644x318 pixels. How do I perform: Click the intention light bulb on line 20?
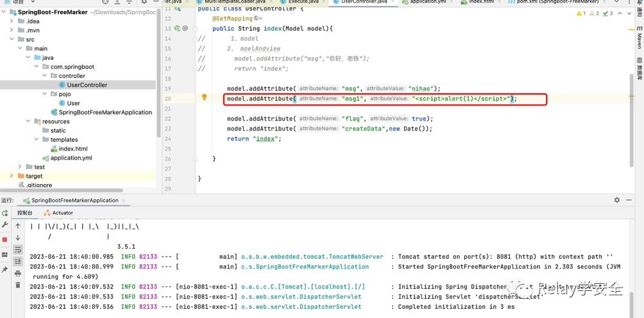click(204, 97)
